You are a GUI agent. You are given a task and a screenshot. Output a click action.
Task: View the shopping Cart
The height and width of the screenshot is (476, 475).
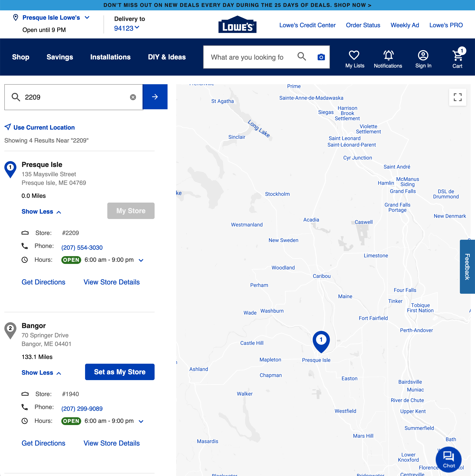(458, 56)
